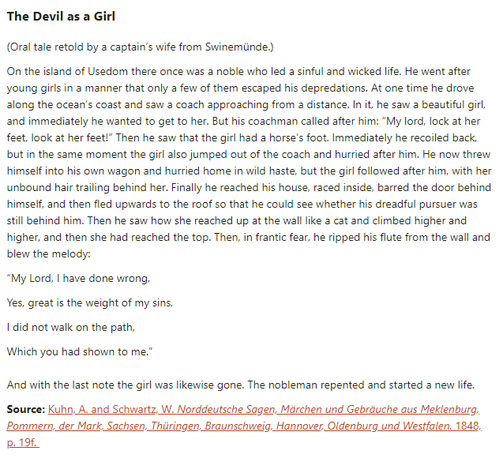Viewport: 503px width, 458px height.
Task: Click the source link text p. 19f.
Action: pos(23,442)
